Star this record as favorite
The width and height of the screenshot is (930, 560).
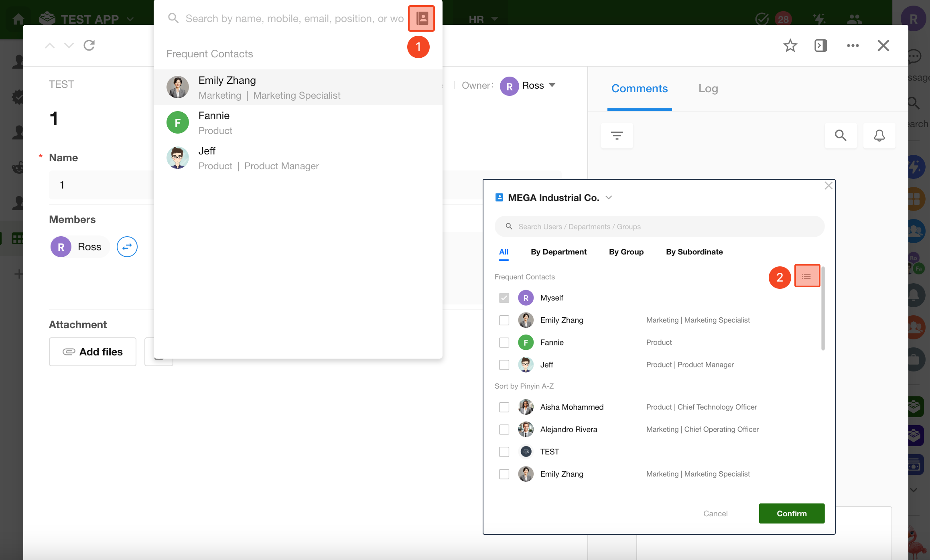[790, 46]
